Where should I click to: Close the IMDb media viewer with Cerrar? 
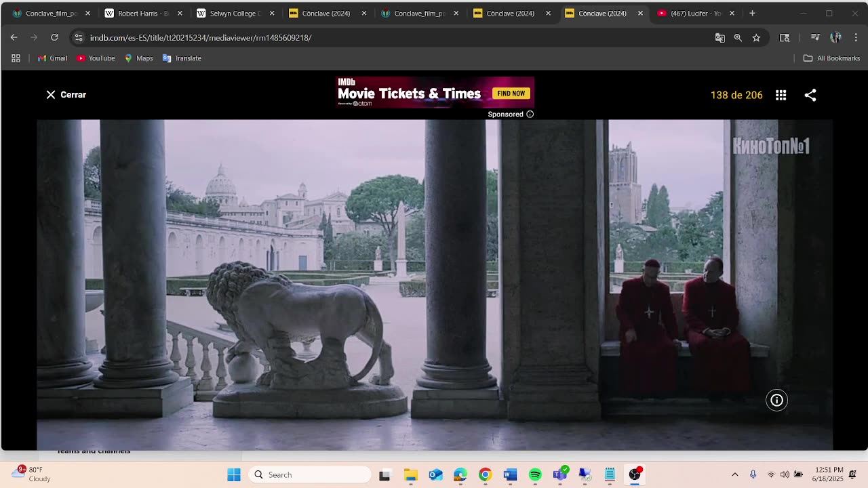[x=66, y=95]
